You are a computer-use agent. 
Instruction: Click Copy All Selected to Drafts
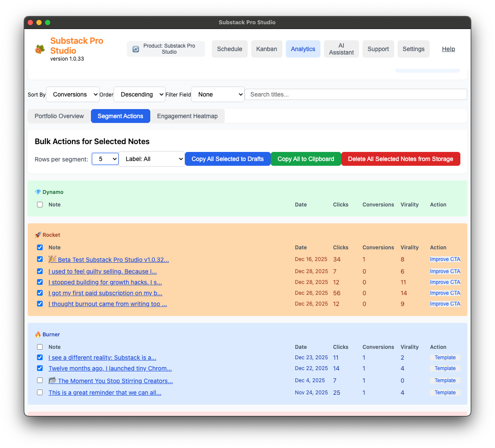pyautogui.click(x=228, y=159)
